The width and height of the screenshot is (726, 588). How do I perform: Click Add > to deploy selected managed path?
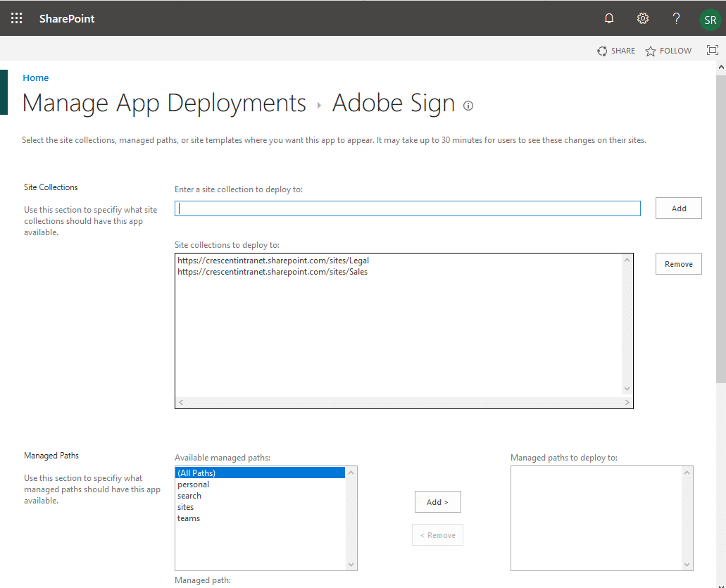(x=437, y=501)
